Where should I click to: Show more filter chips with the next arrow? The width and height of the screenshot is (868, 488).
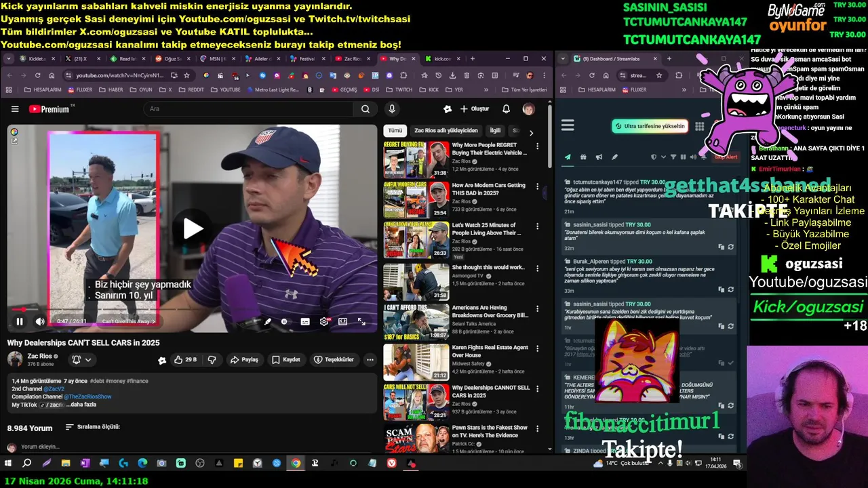coord(531,133)
